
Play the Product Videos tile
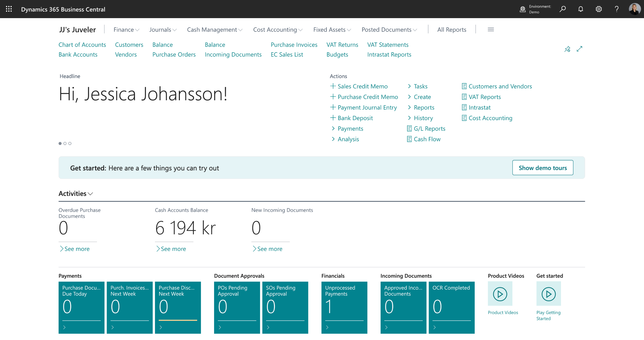tap(500, 294)
